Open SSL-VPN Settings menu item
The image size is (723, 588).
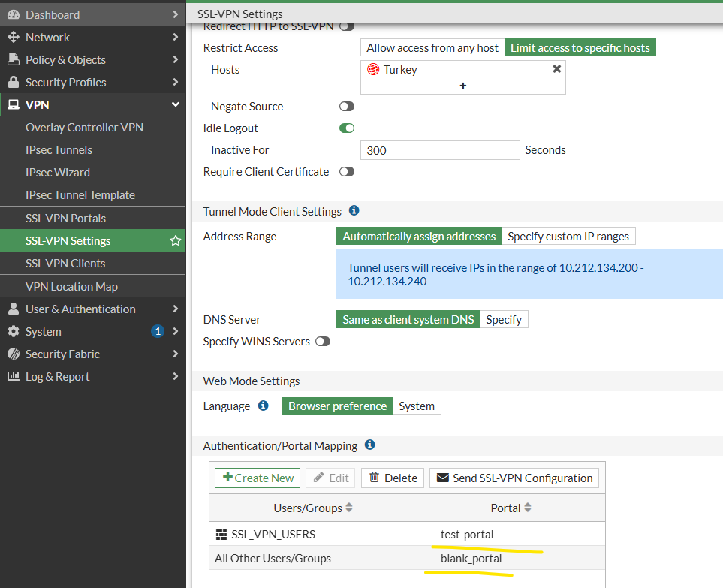[92, 241]
